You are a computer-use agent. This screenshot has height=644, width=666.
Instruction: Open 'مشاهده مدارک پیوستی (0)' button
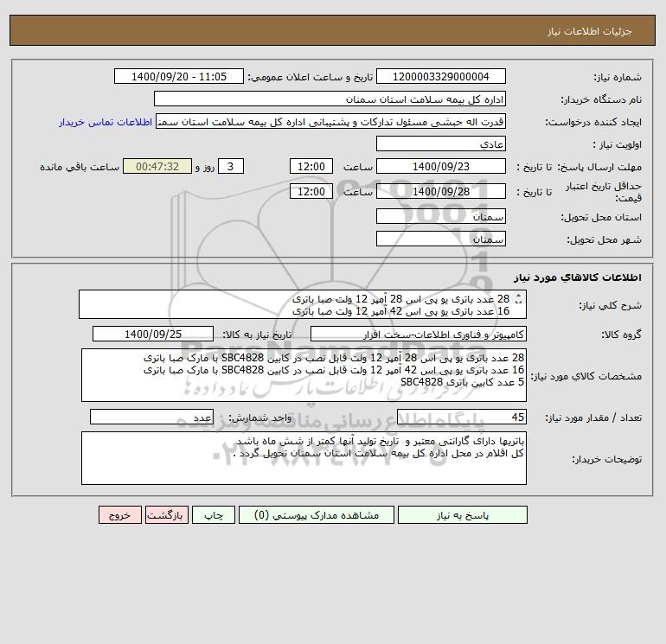point(317,515)
